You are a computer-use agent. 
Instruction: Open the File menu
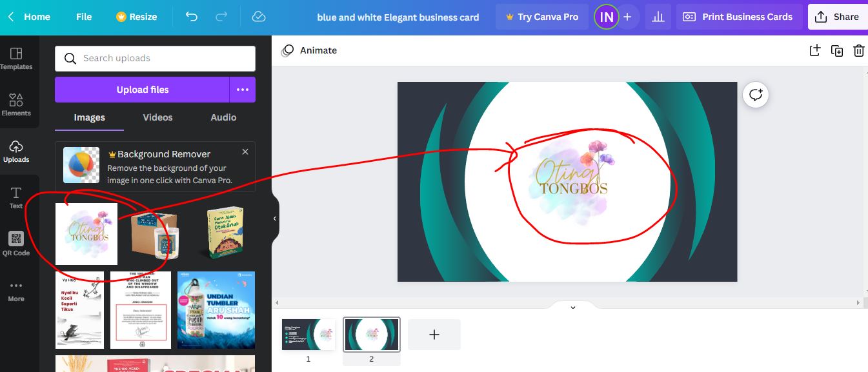(83, 17)
